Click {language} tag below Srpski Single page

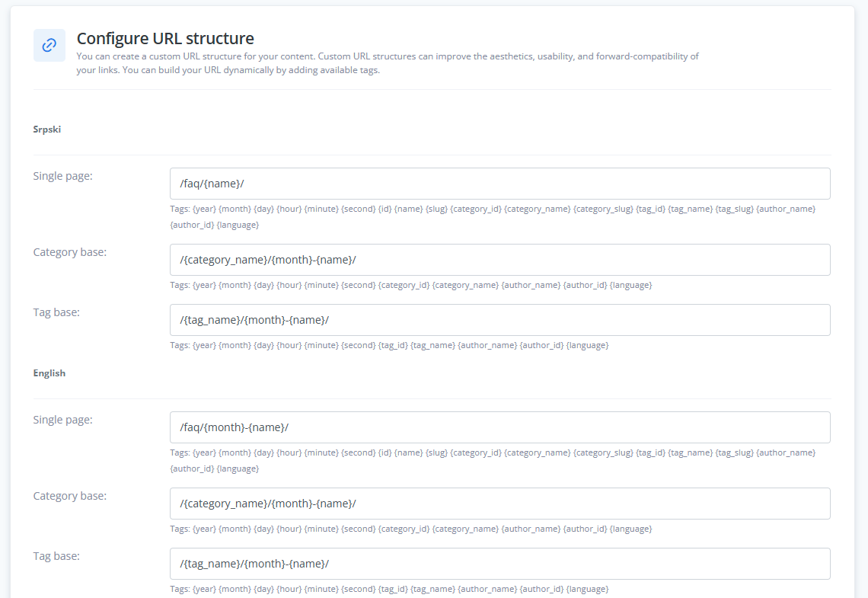click(238, 225)
